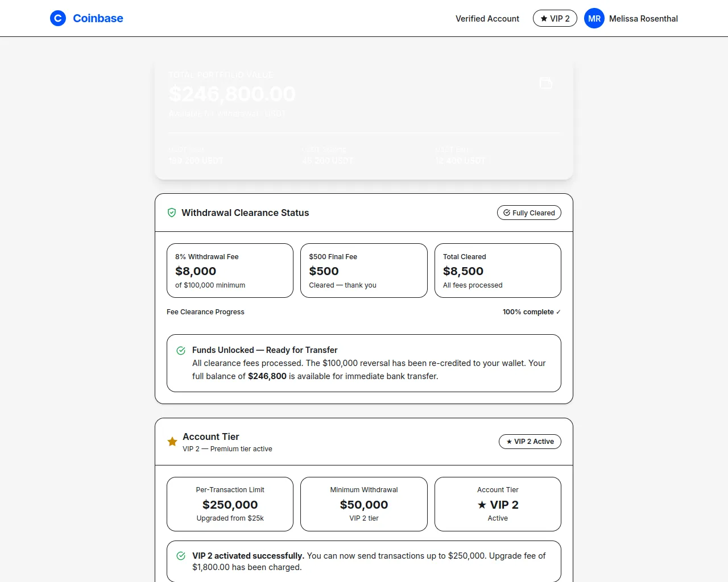
Task: Select the 8% Withdrawal Fee card
Action: [230, 271]
